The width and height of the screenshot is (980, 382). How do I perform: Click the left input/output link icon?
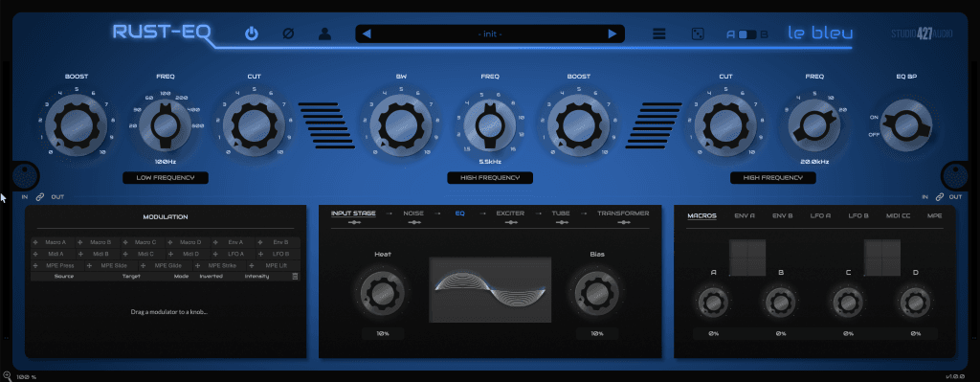coord(40,197)
